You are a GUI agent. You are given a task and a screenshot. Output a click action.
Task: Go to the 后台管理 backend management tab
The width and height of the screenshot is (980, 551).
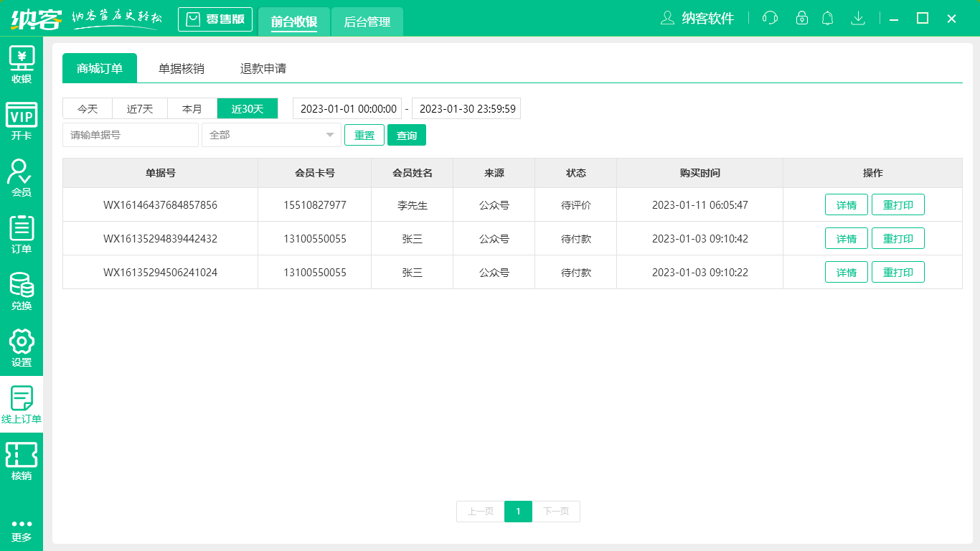367,22
